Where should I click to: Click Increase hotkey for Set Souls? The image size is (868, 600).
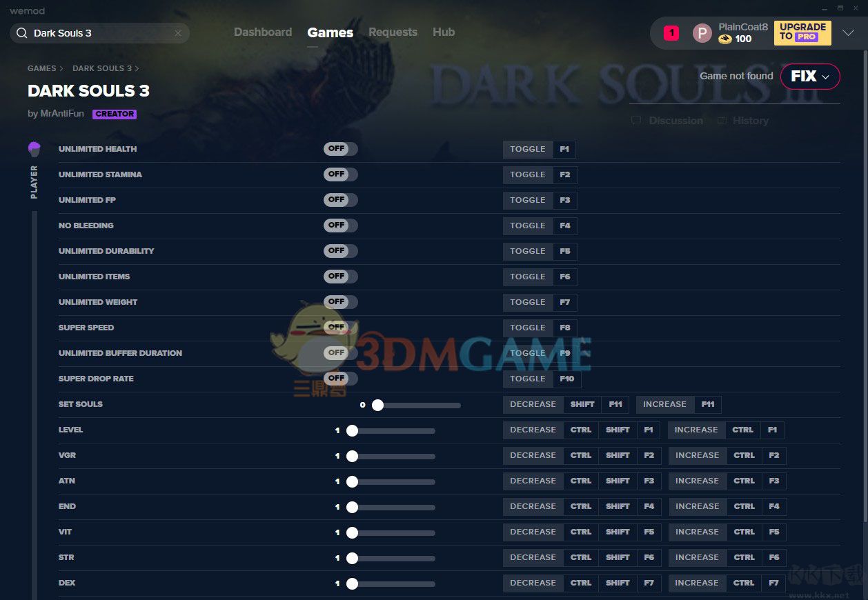664,404
